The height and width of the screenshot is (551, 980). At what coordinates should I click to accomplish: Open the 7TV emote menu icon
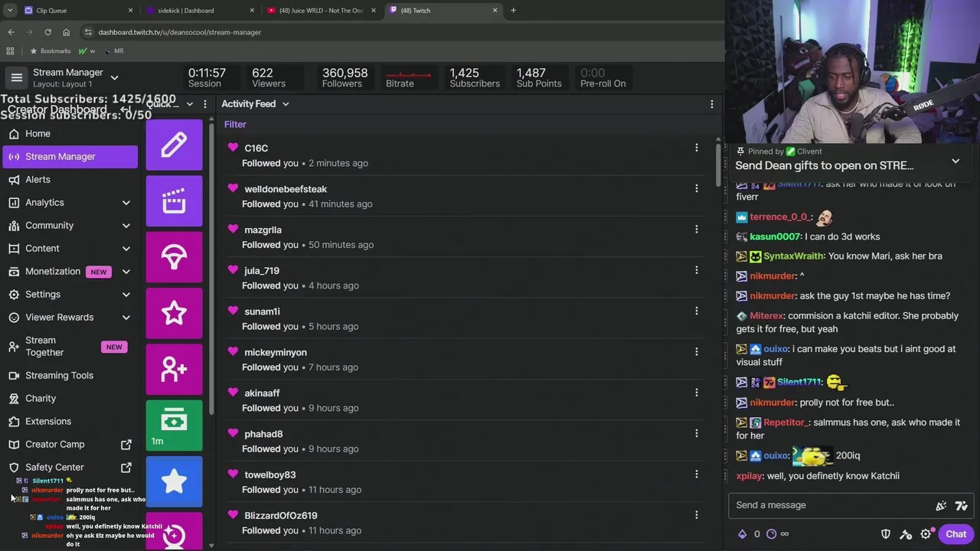click(x=962, y=505)
